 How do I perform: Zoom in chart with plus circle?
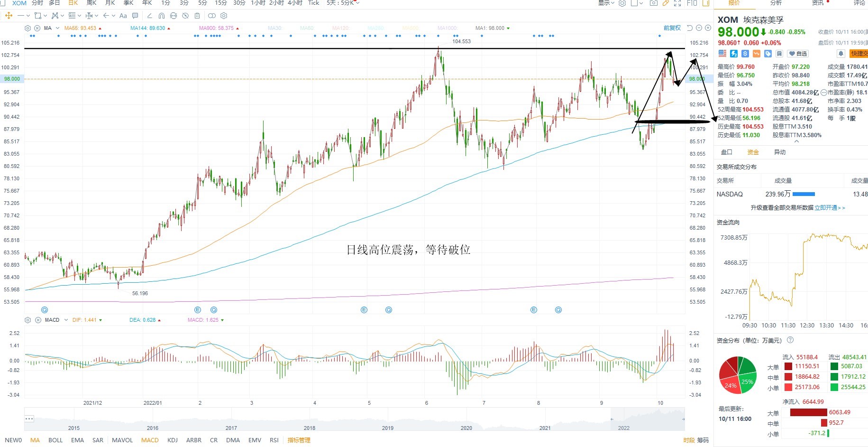[708, 28]
